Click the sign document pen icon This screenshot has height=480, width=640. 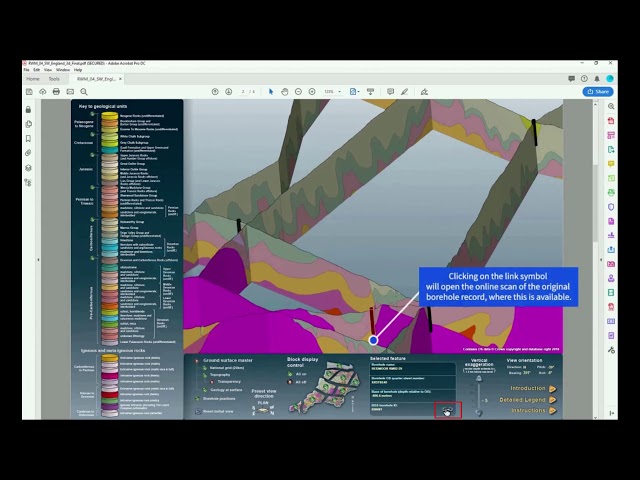tap(424, 92)
